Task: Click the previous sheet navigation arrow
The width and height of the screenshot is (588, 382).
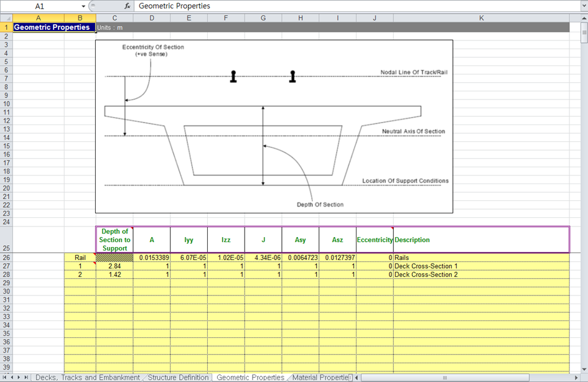Action: [x=12, y=378]
